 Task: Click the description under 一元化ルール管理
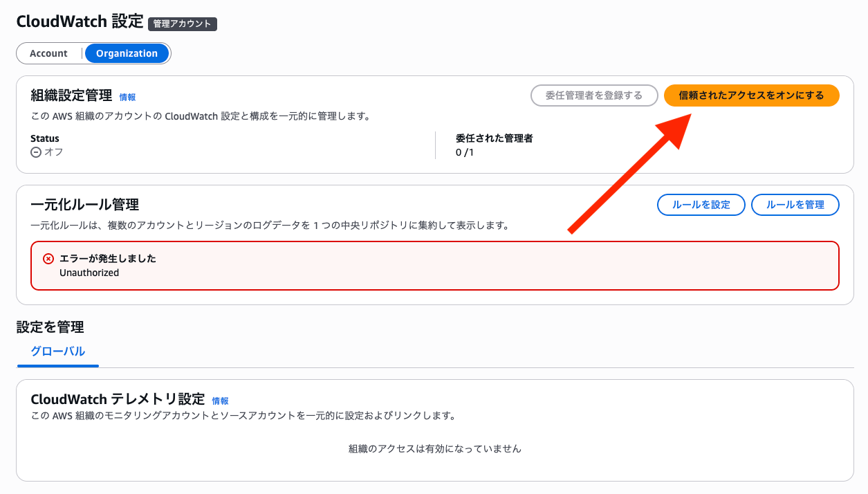coord(270,226)
